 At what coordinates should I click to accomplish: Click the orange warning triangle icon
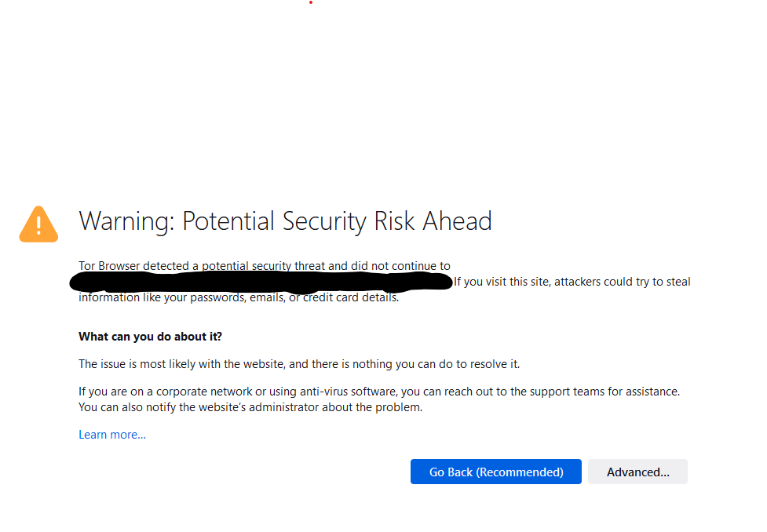[x=38, y=224]
